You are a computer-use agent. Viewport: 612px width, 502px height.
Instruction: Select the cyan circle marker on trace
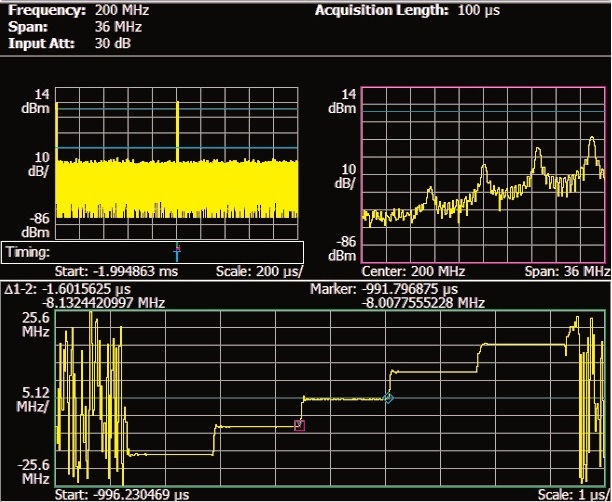coord(389,398)
